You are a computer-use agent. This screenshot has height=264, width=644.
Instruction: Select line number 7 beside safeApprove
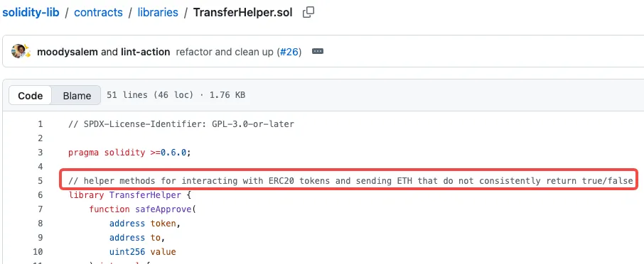[x=40, y=209]
